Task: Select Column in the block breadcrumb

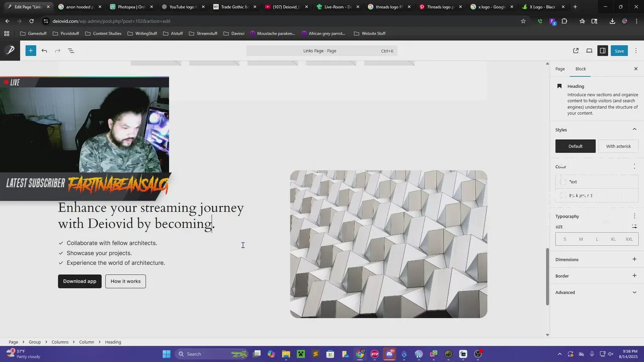Action: 87,342
